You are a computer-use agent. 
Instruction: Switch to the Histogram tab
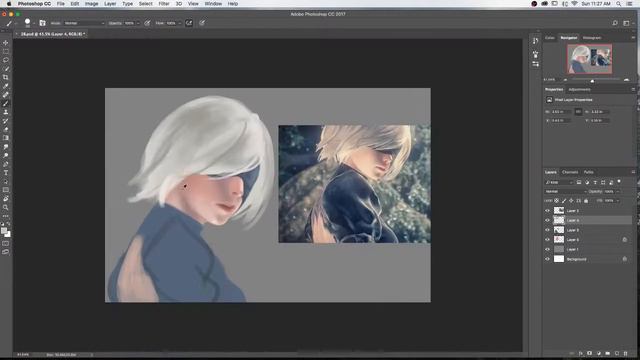(x=592, y=38)
